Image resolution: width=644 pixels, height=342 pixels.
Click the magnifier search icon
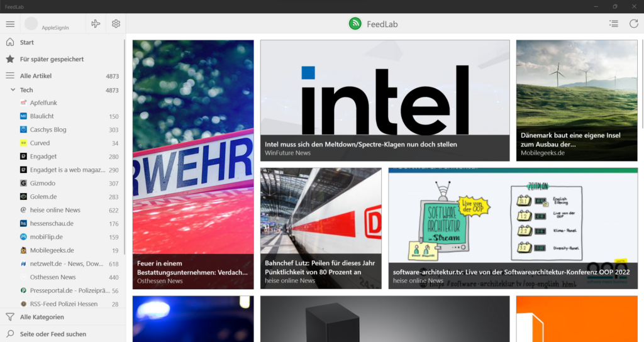10,334
